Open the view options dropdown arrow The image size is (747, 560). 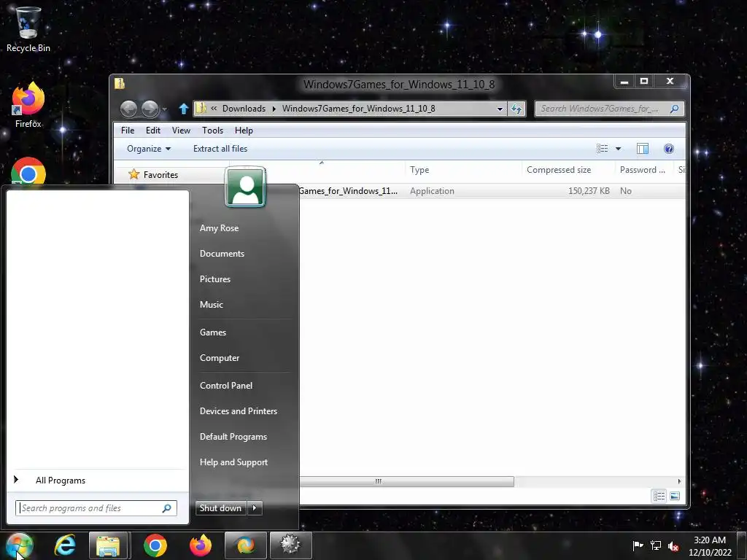click(618, 149)
